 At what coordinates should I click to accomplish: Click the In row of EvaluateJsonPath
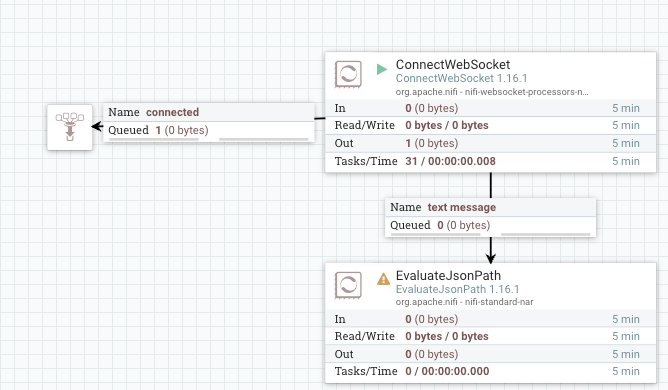491,319
